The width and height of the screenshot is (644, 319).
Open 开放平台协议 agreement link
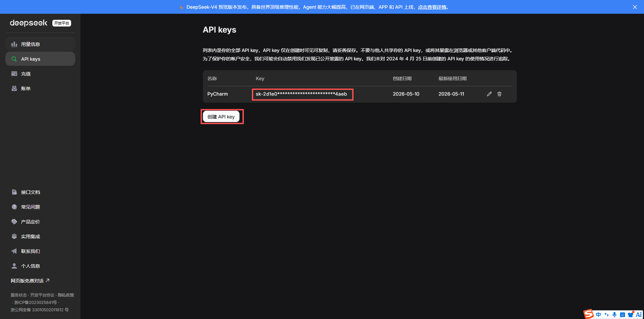[x=42, y=295]
